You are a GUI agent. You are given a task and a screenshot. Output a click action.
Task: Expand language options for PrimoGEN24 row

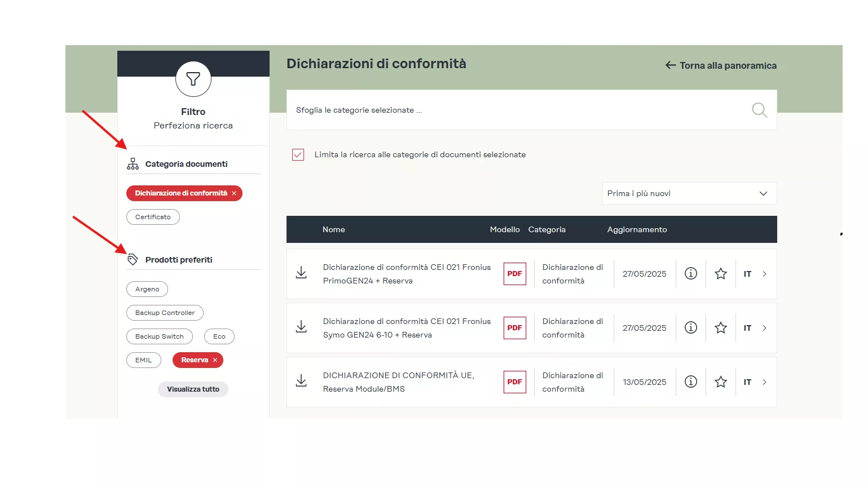pyautogui.click(x=764, y=274)
